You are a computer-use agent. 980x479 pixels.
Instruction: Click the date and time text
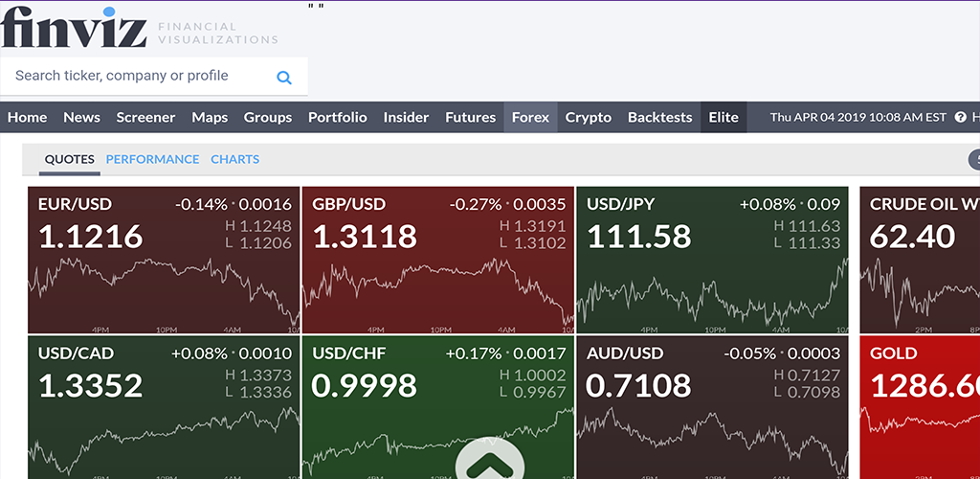click(858, 117)
